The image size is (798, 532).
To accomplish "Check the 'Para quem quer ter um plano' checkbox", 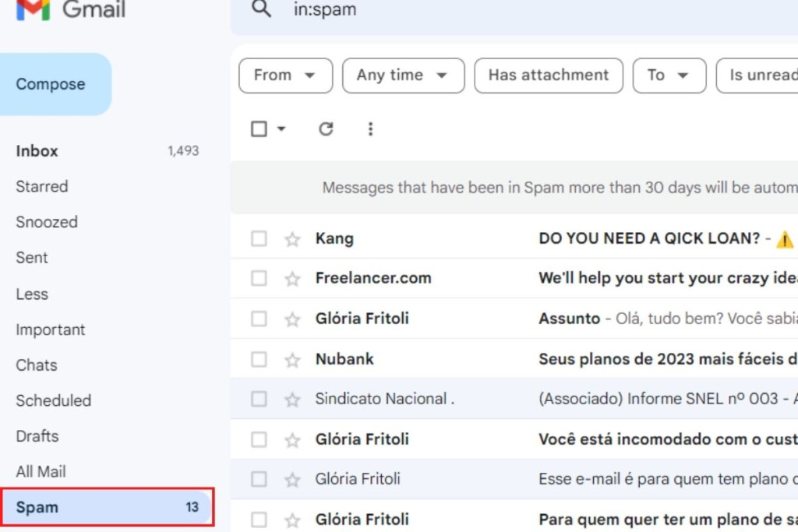I will 259,520.
